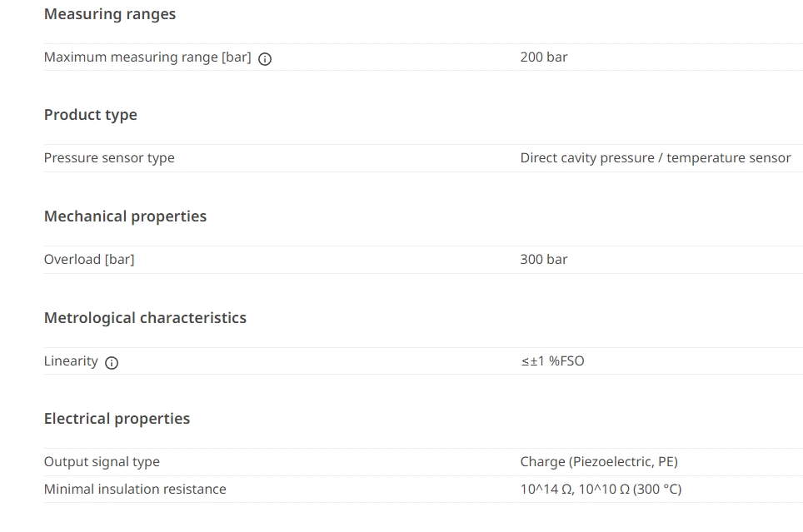Screen dimensions: 803x532
Task: Click the Output signal type label
Action: 102,462
